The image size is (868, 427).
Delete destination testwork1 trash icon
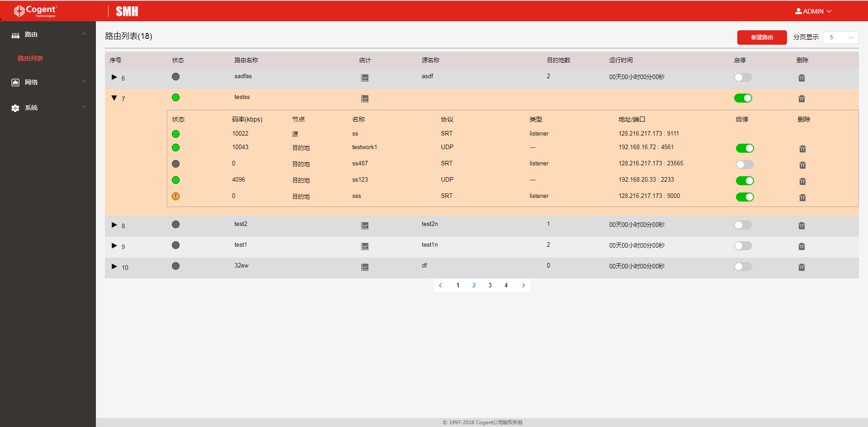pyautogui.click(x=802, y=149)
